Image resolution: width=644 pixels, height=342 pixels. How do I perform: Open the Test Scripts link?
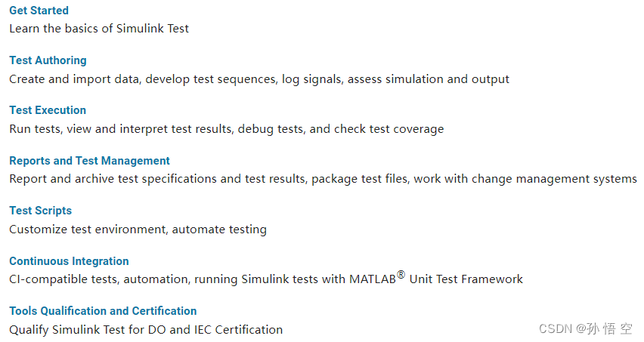pos(41,211)
